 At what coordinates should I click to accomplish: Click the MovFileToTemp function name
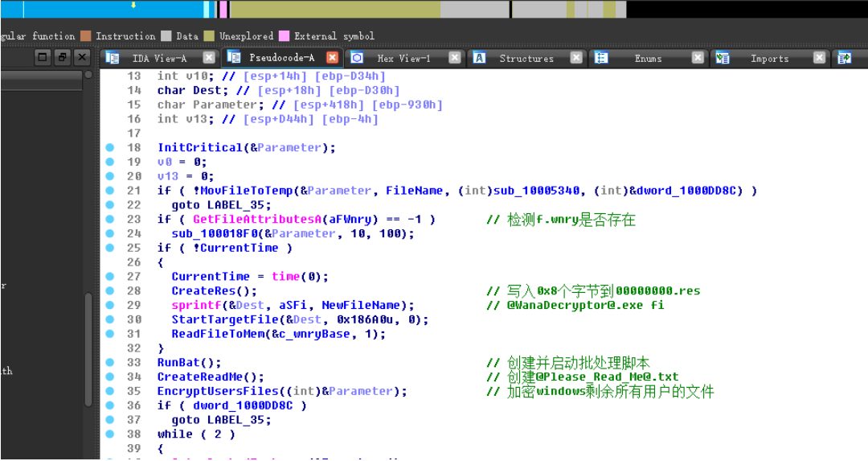[x=247, y=191]
